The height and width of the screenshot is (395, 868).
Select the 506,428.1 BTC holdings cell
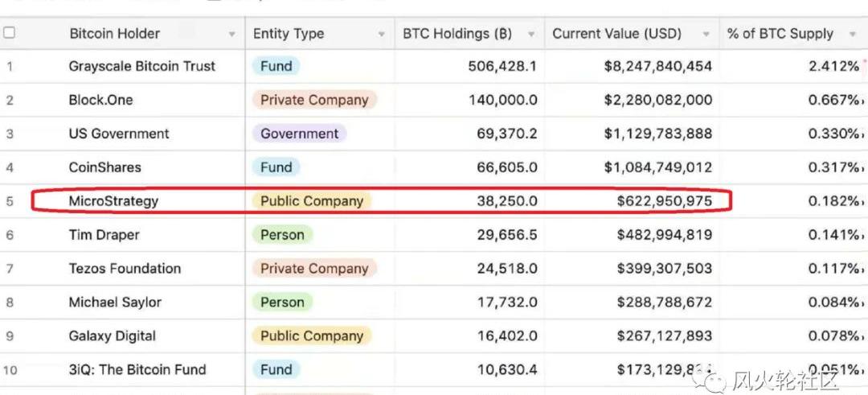click(469, 67)
